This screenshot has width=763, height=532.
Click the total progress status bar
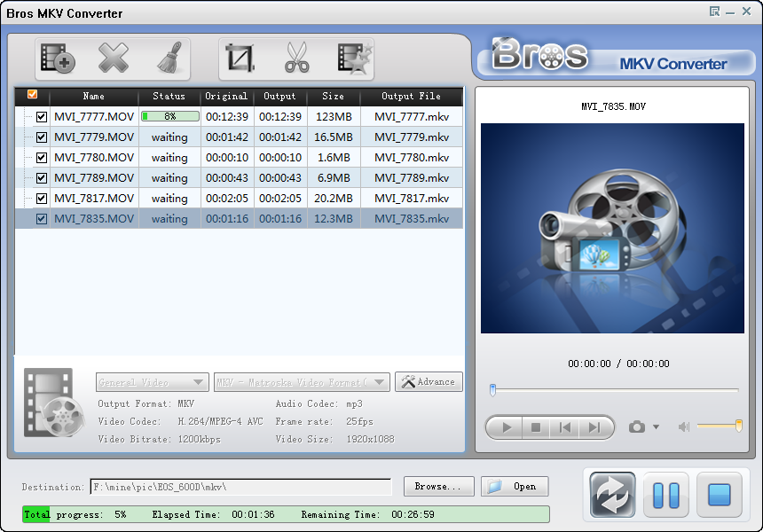point(286,514)
